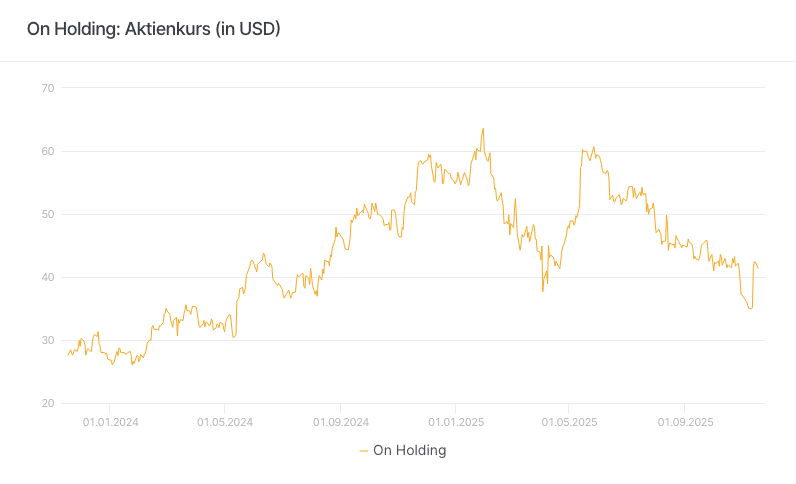Click the highest peak of the price line
This screenshot has width=796, height=484.
click(483, 129)
